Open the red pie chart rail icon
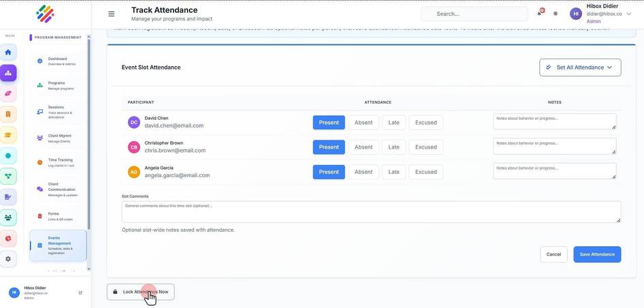This screenshot has height=308, width=644. pyautogui.click(x=8, y=238)
